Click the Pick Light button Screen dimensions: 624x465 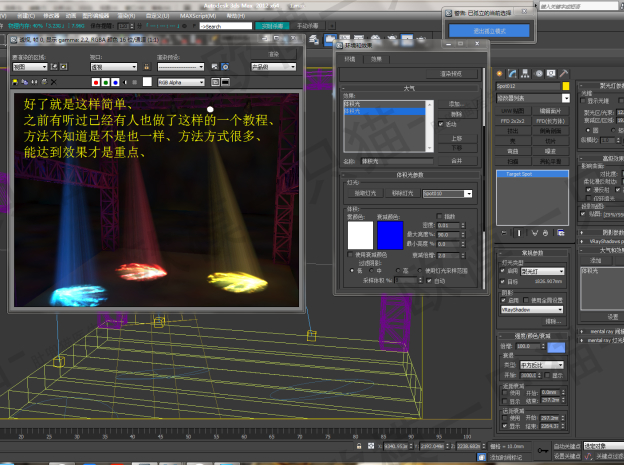[365, 193]
